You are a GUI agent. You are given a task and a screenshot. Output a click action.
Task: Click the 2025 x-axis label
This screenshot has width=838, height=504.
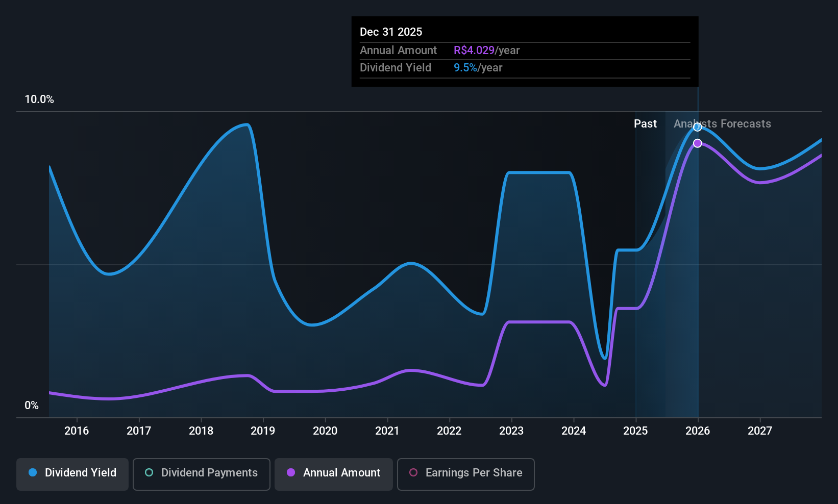tap(635, 431)
